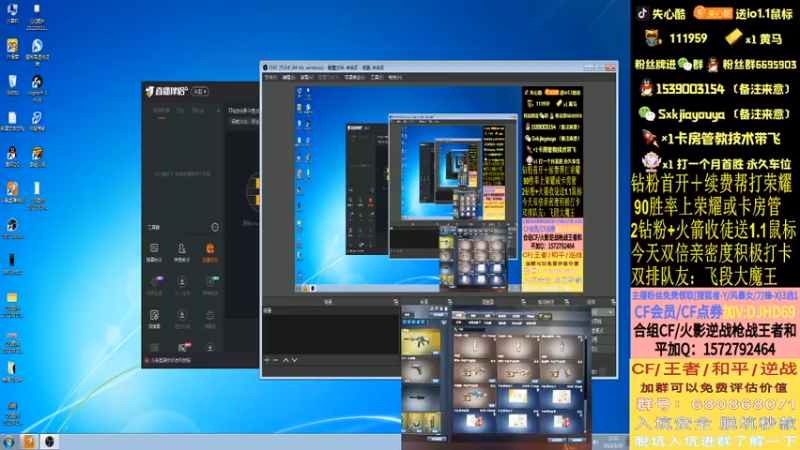Open the toolbox tool with the red badge
Screen dimensions: 800x450
[182, 348]
